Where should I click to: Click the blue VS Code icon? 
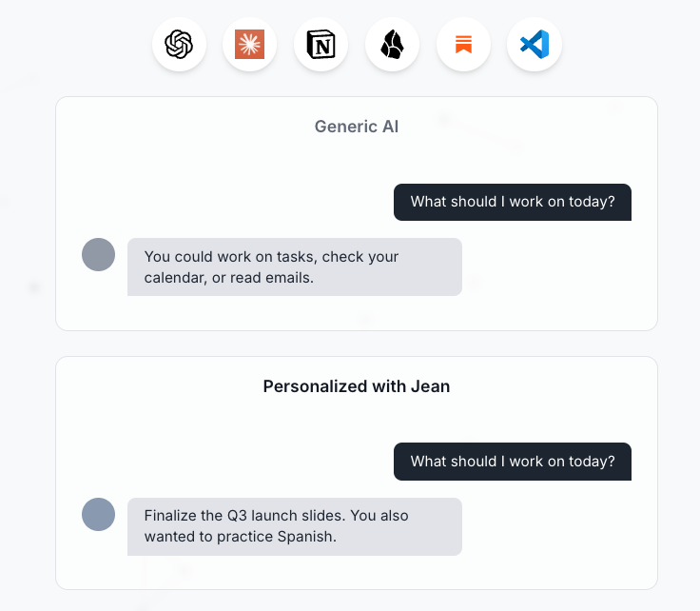pos(535,45)
